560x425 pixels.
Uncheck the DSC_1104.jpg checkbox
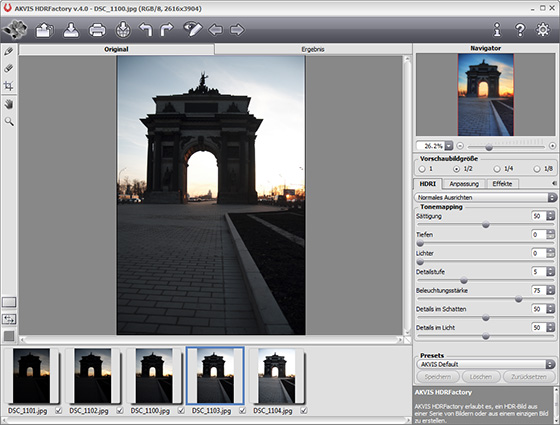click(x=304, y=411)
